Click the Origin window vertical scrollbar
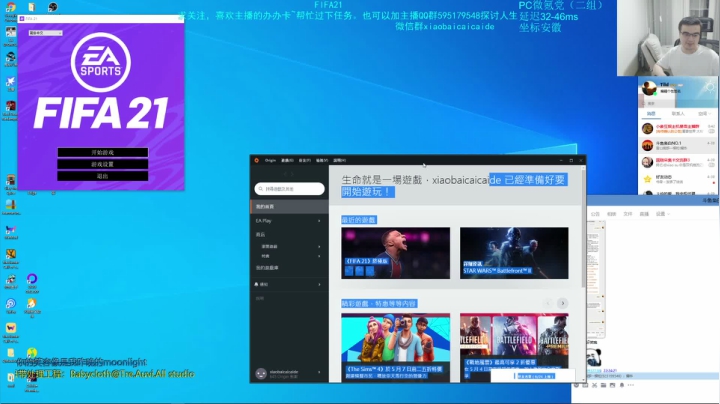The image size is (720, 404). (584, 227)
